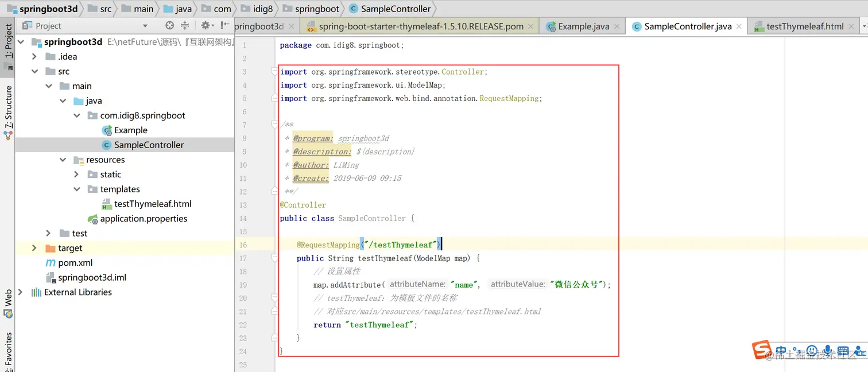The image size is (868, 372).
Task: Close the SampleController.java tab
Action: tap(739, 26)
